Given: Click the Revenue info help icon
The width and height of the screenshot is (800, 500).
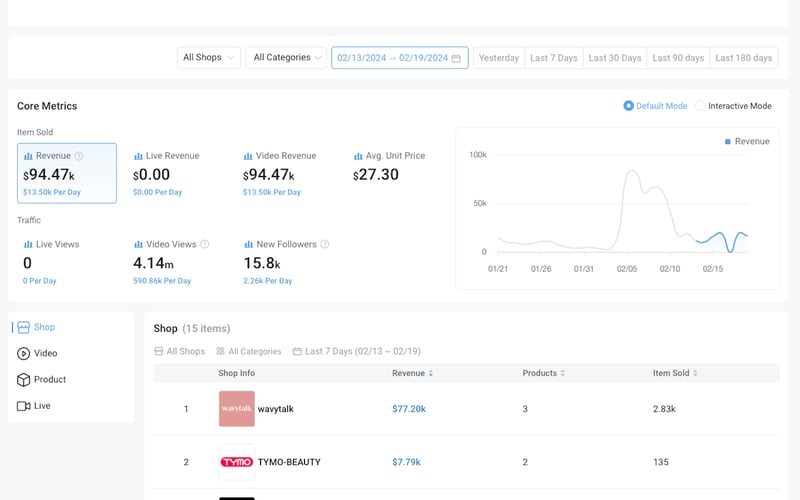Looking at the screenshot, I should (x=79, y=156).
